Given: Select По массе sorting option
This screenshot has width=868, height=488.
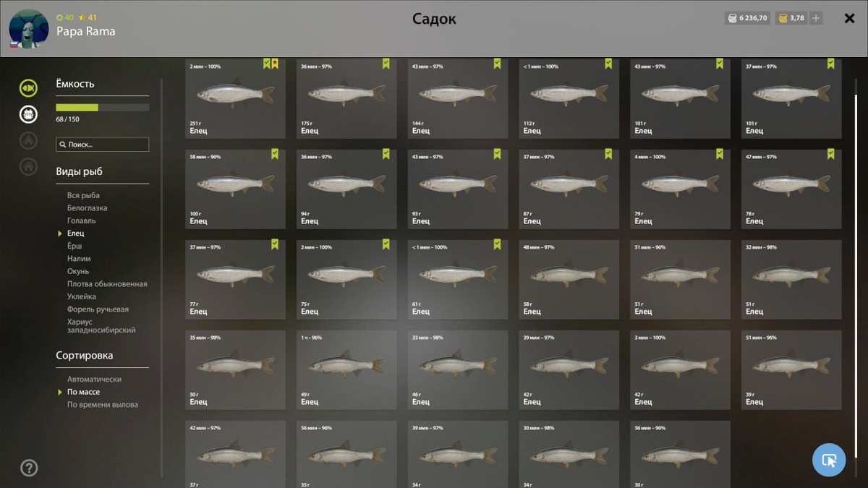Looking at the screenshot, I should pos(84,392).
